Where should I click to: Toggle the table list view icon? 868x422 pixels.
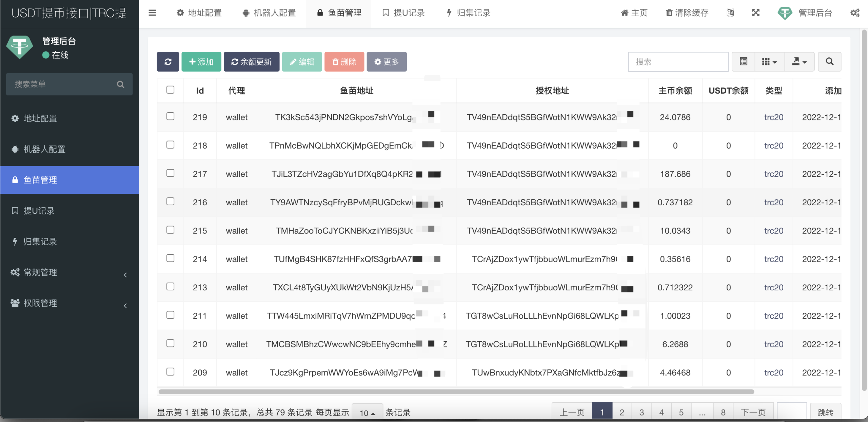tap(743, 62)
